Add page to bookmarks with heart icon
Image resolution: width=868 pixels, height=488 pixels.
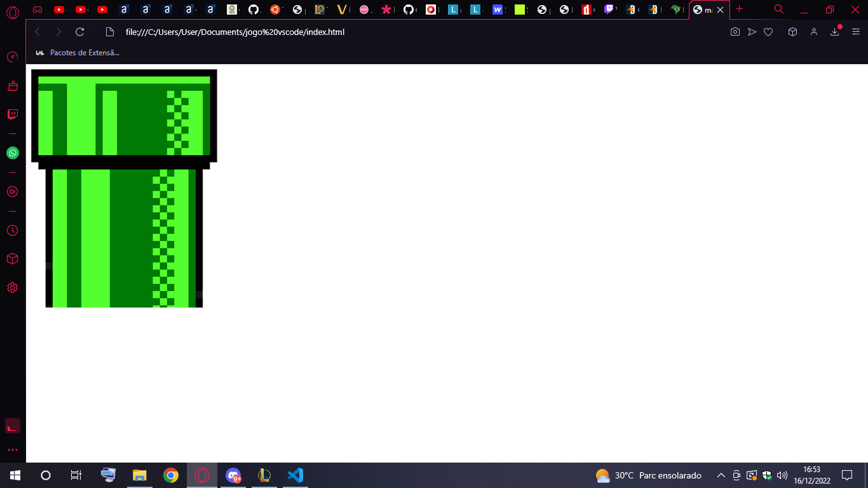point(768,32)
